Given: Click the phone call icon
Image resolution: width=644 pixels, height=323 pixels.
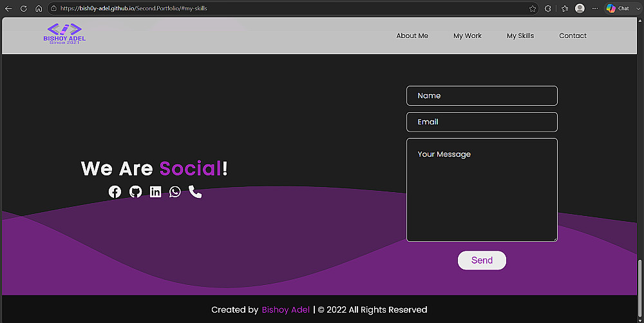Looking at the screenshot, I should [x=195, y=192].
